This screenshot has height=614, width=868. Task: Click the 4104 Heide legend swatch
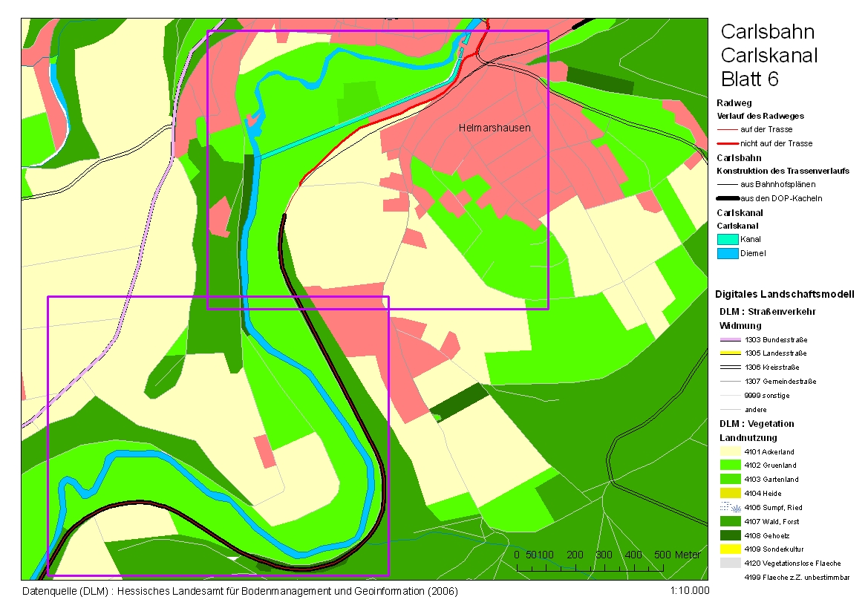731,494
